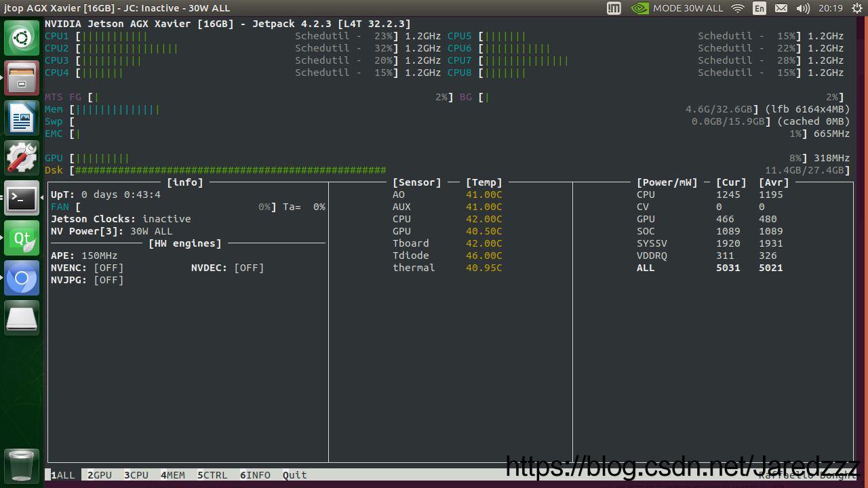
Task: Click the [Power/mW] column header
Action: [667, 182]
